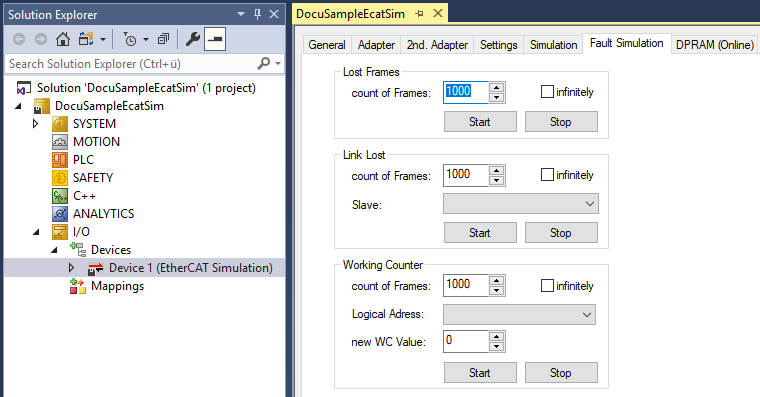Select the ANALYTICS tree item text
Screen dimensions: 760x397
tap(104, 214)
